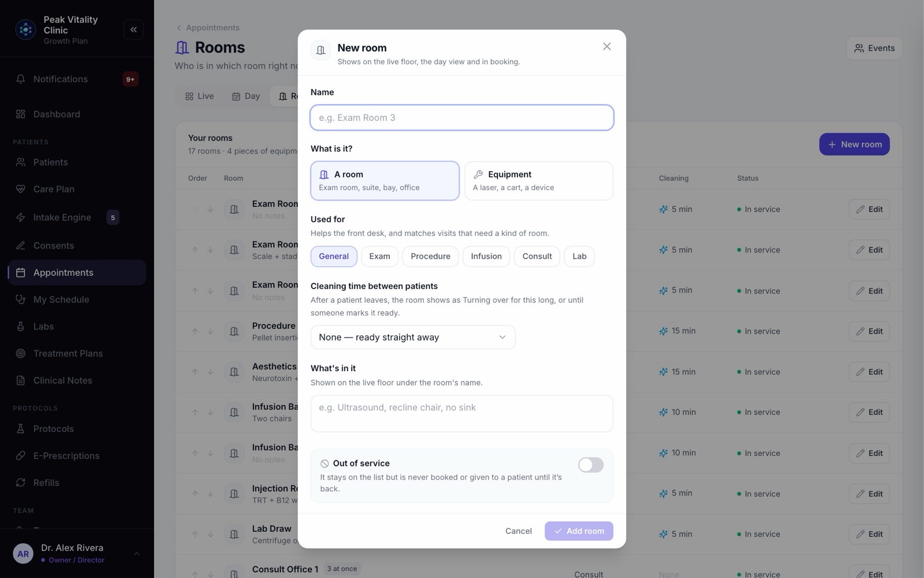This screenshot has height=578, width=924.
Task: Open the cleaning time dropdown
Action: (413, 337)
